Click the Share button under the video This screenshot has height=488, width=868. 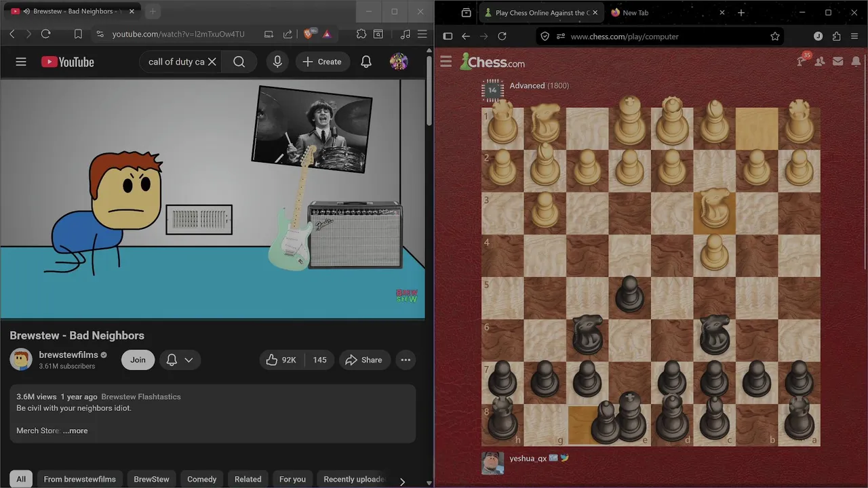[x=364, y=360]
